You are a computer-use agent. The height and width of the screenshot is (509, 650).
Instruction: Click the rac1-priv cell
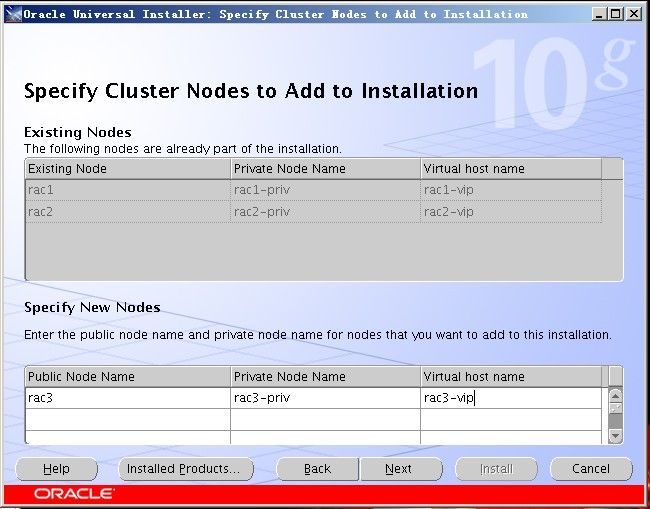[325, 190]
